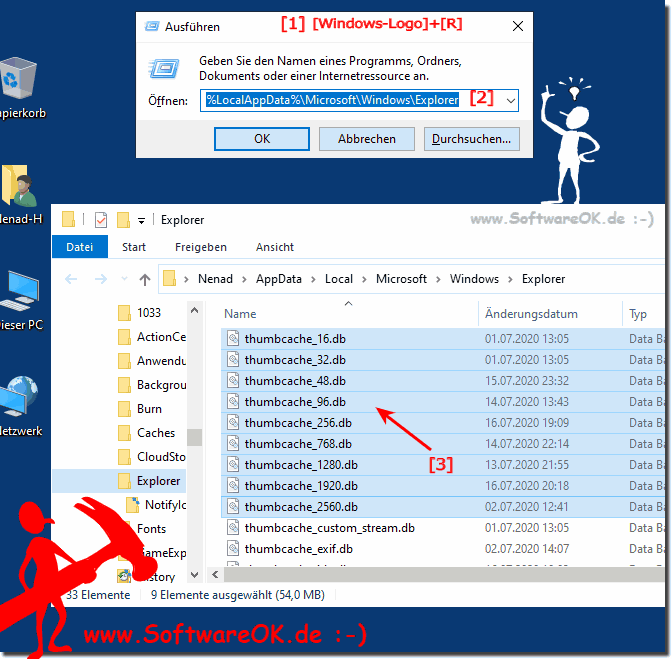Select the thumbcache_custom_stream.db file name
The image size is (672, 659).
[330, 528]
